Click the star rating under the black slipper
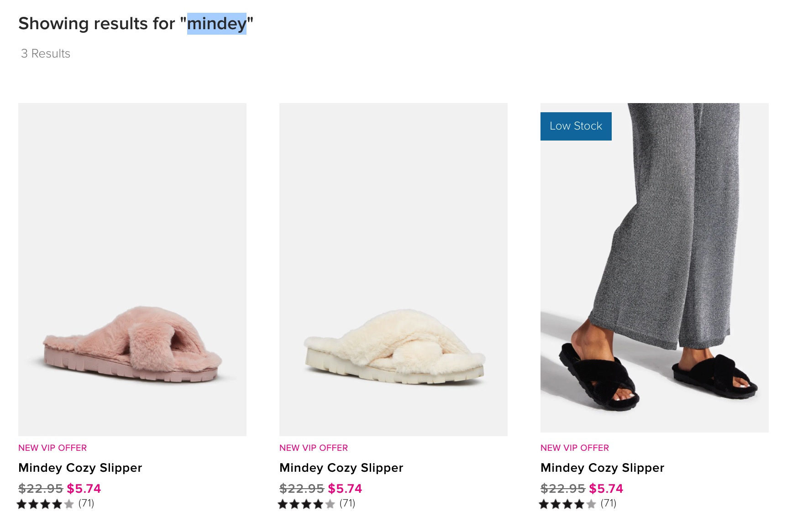787x532 pixels. [x=567, y=504]
